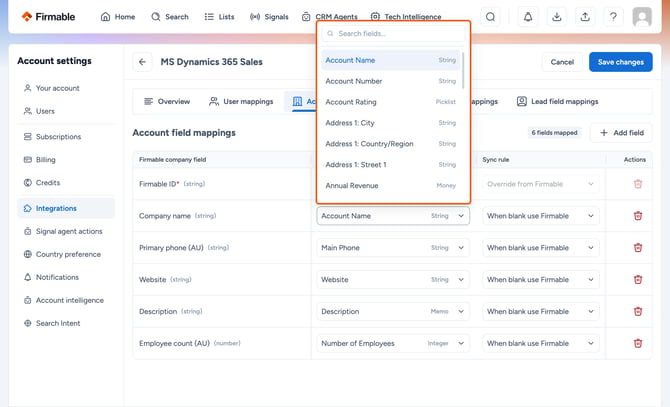Select Address 1: Country/Region option
The height and width of the screenshot is (407, 670).
[x=391, y=144]
